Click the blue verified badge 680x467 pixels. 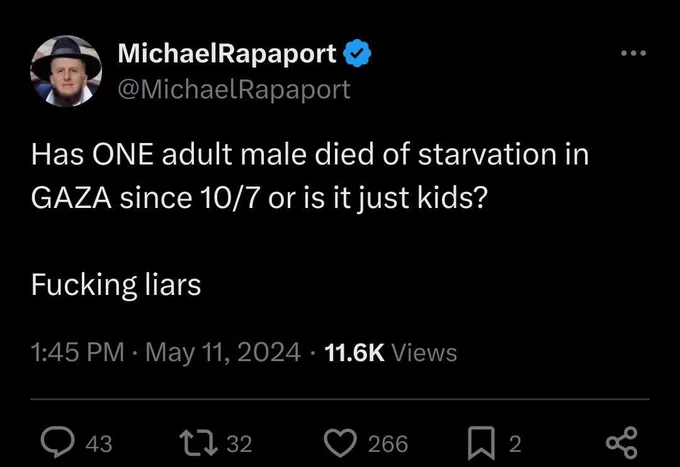coord(357,53)
